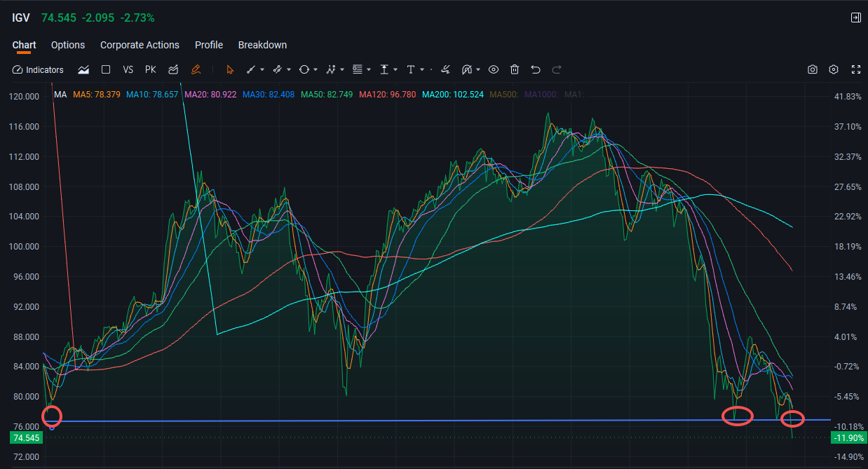The image size is (868, 469).
Task: Select the text annotation tool
Action: (411, 69)
